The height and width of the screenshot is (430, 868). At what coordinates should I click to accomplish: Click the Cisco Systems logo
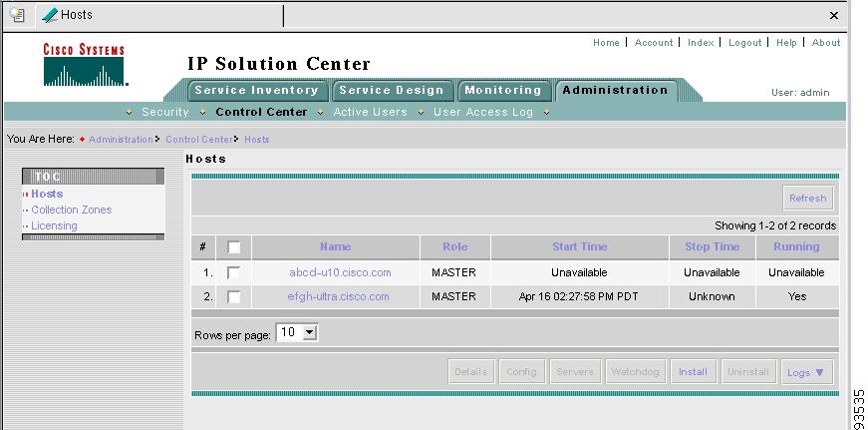pyautogui.click(x=85, y=65)
